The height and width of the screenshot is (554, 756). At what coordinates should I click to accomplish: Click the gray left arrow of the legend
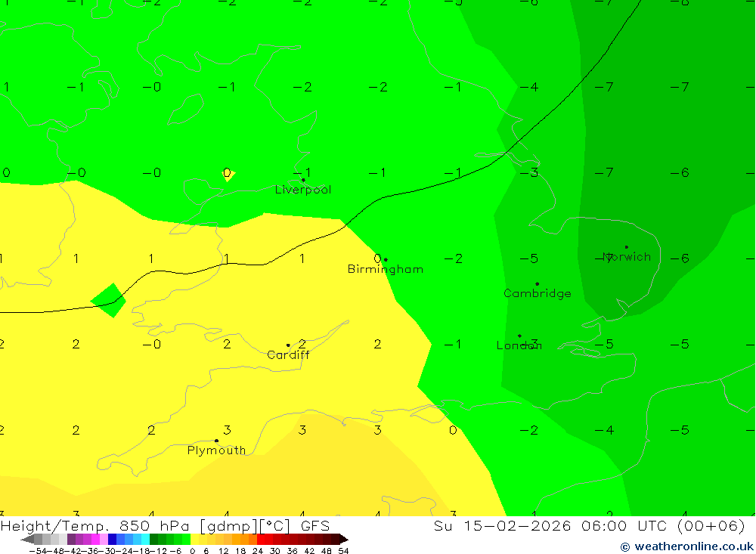28,540
